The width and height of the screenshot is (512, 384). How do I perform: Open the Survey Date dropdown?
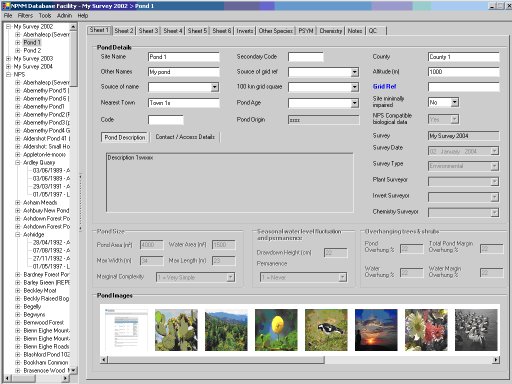(x=495, y=151)
